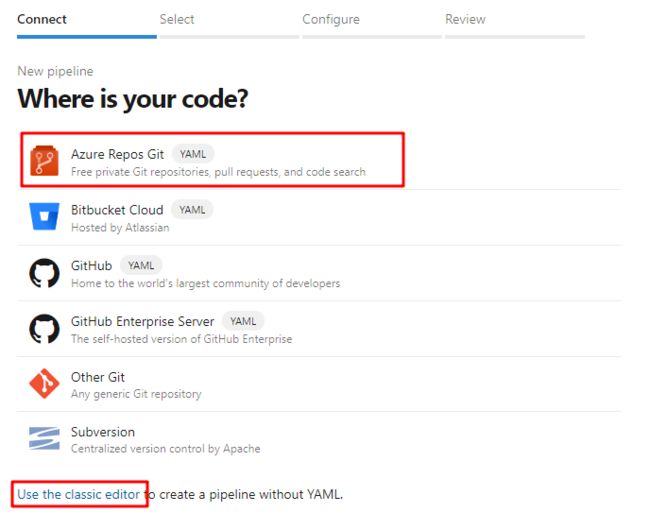The image size is (650, 512).
Task: Pick GitHub as the code location
Action: point(319,273)
